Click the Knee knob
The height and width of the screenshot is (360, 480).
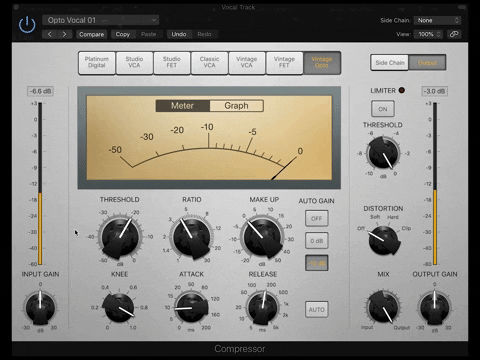(x=119, y=307)
